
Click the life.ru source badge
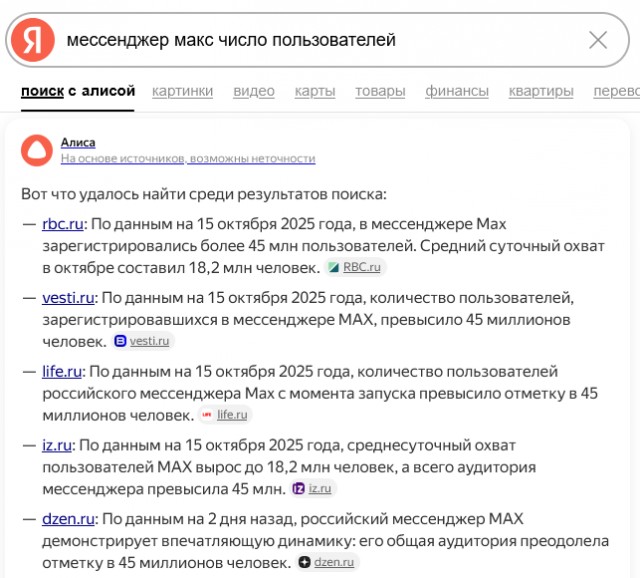pos(225,415)
